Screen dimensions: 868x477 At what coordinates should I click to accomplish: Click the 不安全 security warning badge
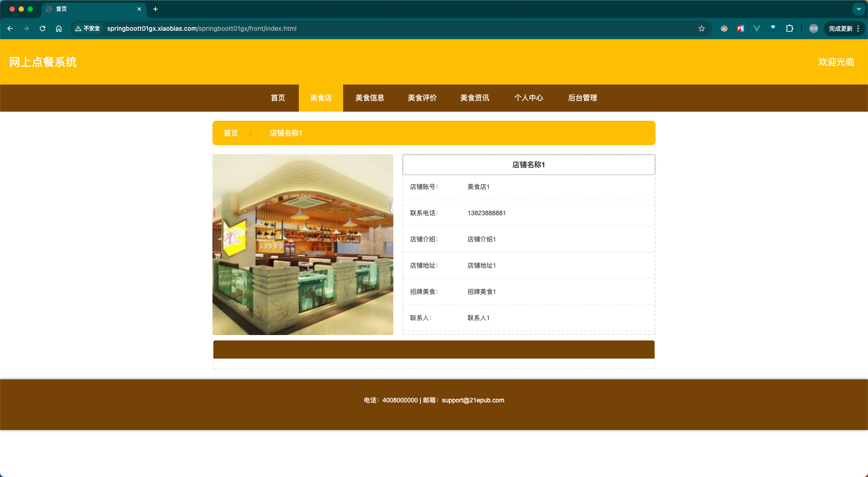click(x=88, y=28)
